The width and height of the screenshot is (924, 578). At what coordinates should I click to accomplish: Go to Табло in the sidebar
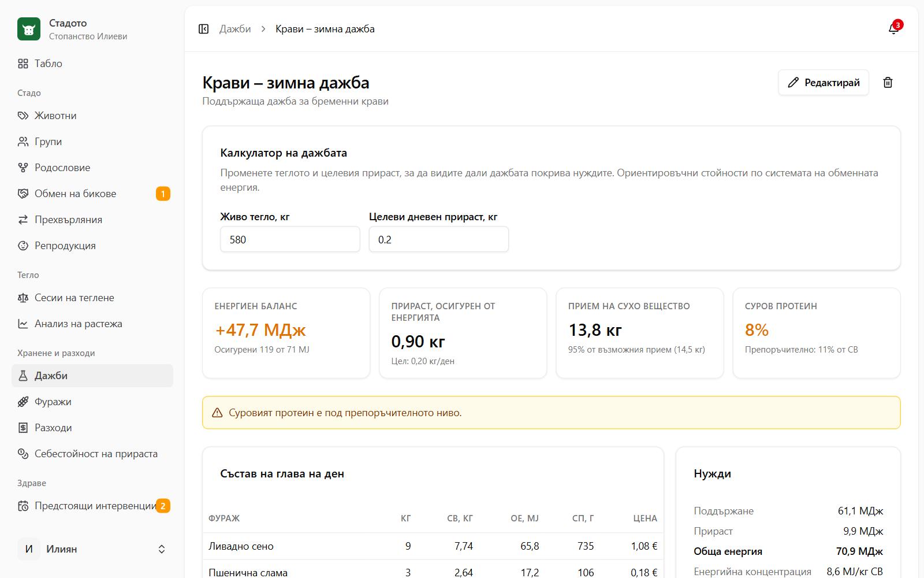pos(92,64)
